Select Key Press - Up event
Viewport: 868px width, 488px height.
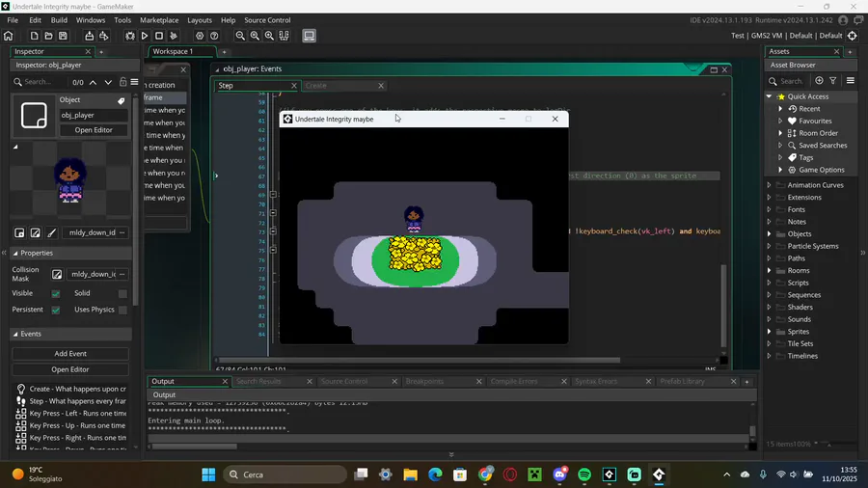pos(72,425)
